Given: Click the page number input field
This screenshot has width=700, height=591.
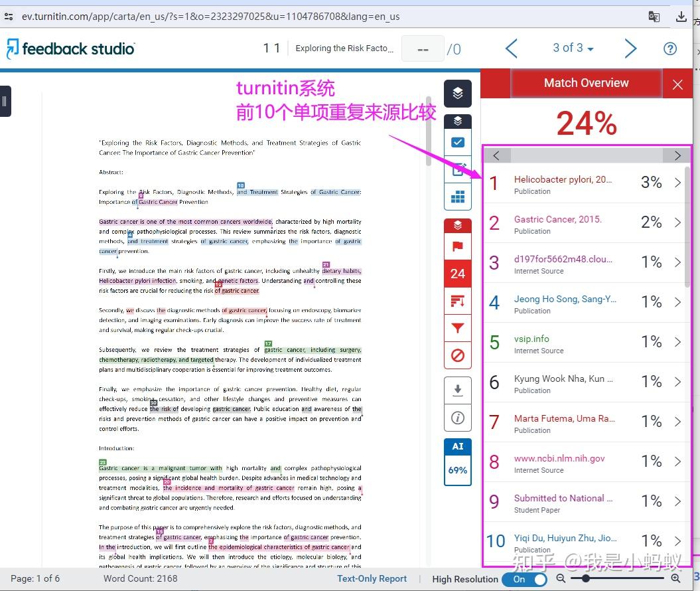Looking at the screenshot, I should 423,48.
